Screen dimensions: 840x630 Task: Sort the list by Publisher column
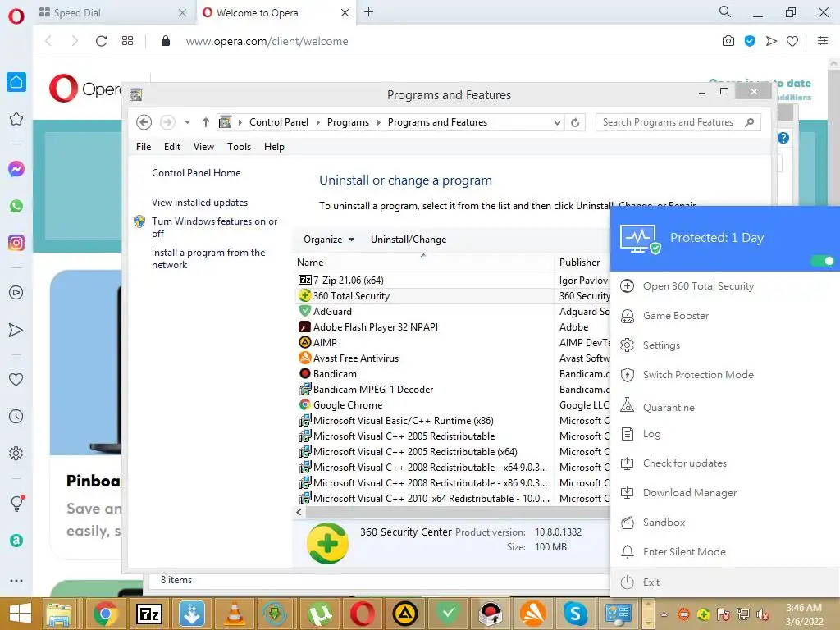pos(580,262)
